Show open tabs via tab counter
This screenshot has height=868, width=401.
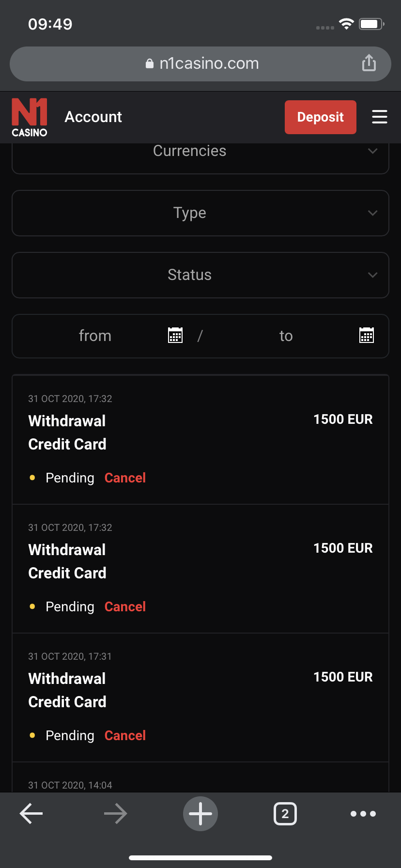[285, 814]
